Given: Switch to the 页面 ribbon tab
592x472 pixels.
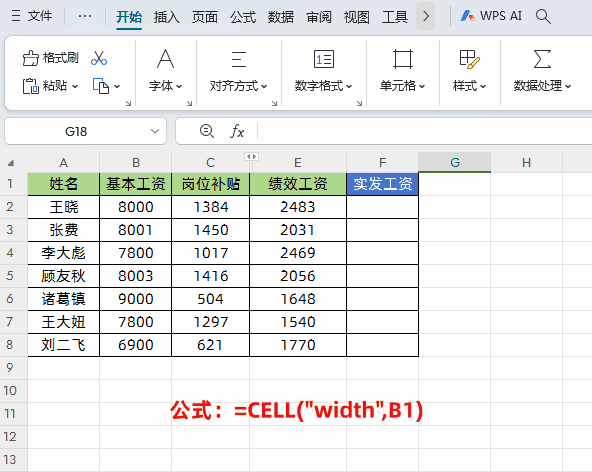Looking at the screenshot, I should point(205,17).
